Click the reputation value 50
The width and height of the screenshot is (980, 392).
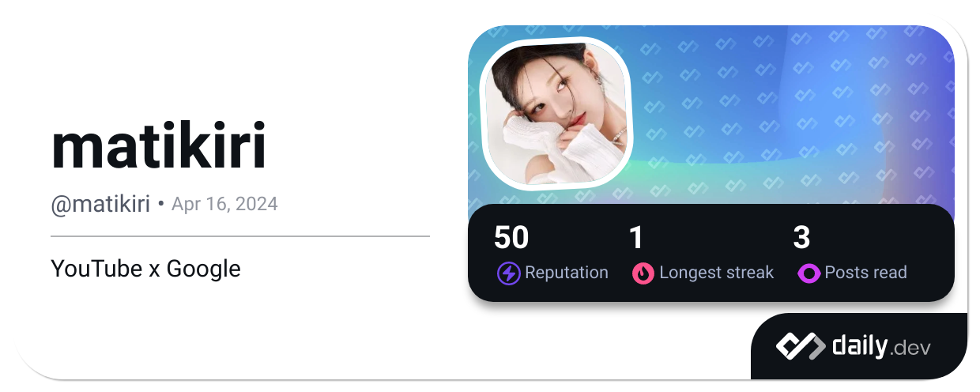coord(511,238)
